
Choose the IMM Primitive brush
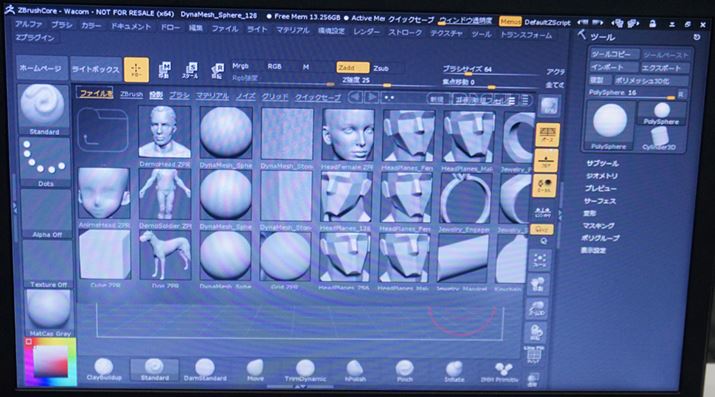(x=500, y=371)
